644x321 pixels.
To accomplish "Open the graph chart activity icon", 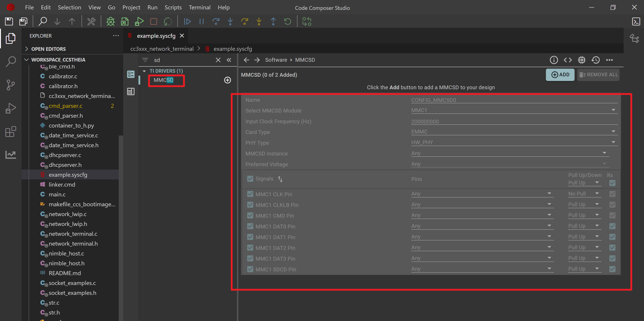I will [11, 155].
